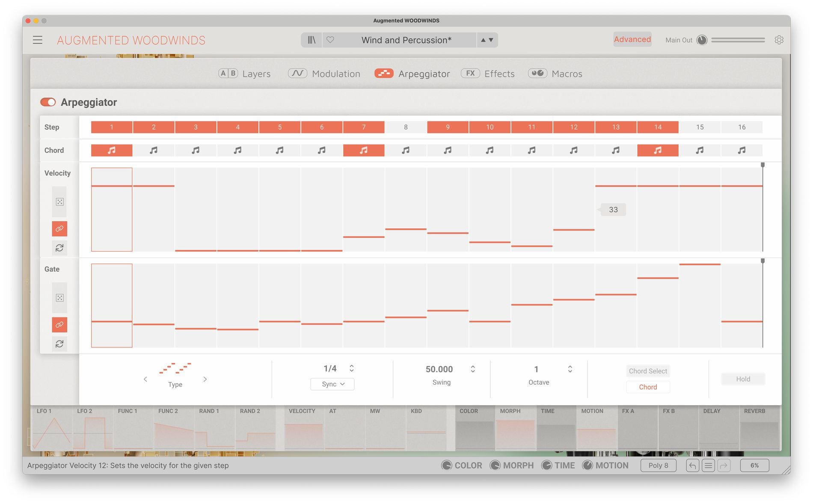Open the settings gear icon

tap(779, 40)
